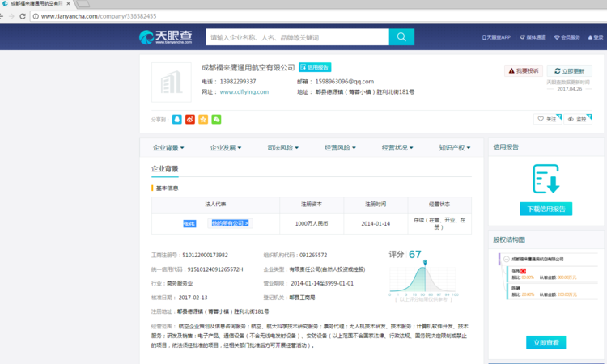Click the 立即更新 refresh button
The height and width of the screenshot is (364, 607).
tap(570, 71)
